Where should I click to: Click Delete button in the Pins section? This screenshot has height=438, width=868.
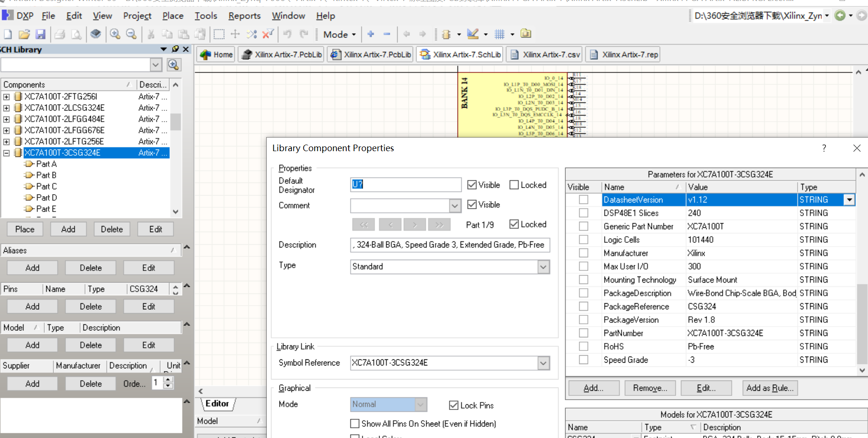91,307
